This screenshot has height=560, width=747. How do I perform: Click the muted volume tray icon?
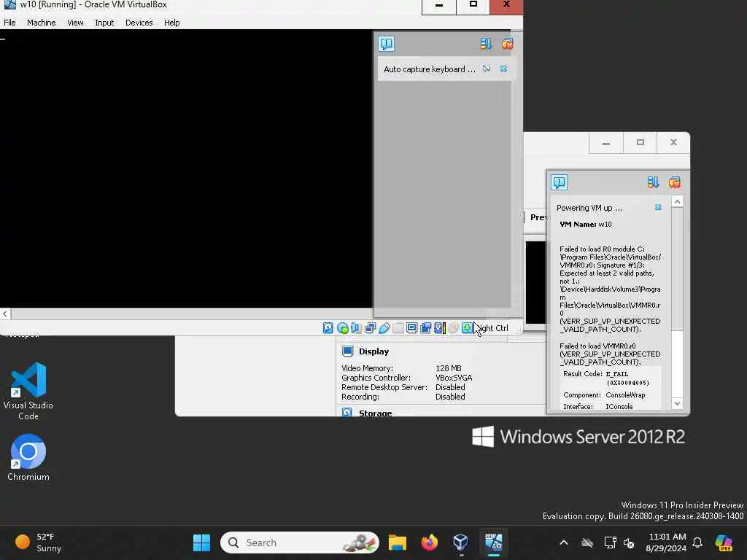[x=629, y=542]
